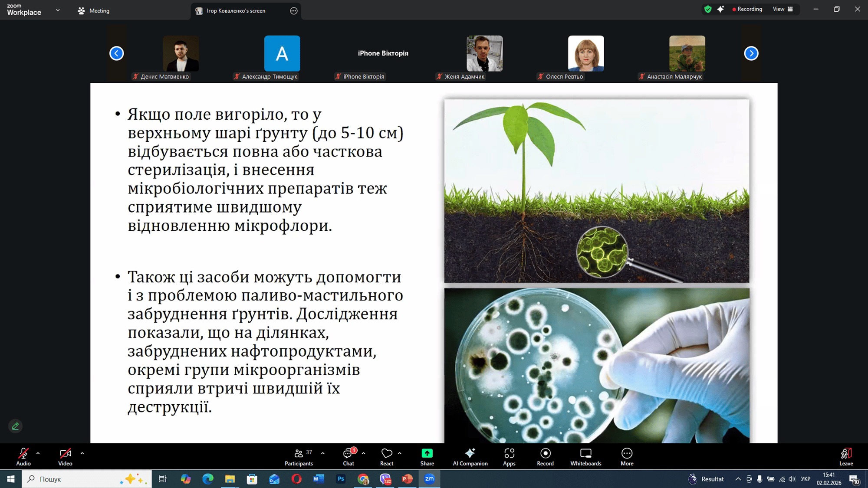Viewport: 868px width, 488px height.
Task: Click the green annotation pencil icon
Action: point(15,426)
